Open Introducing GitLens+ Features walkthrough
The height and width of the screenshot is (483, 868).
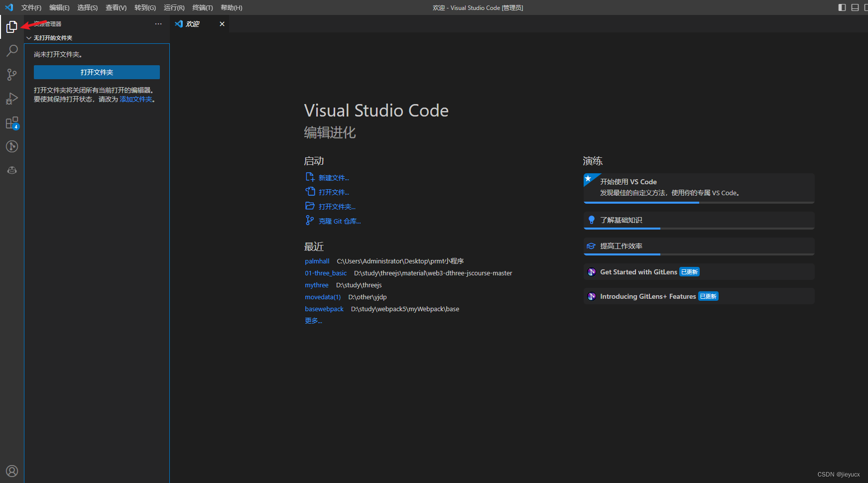[699, 296]
